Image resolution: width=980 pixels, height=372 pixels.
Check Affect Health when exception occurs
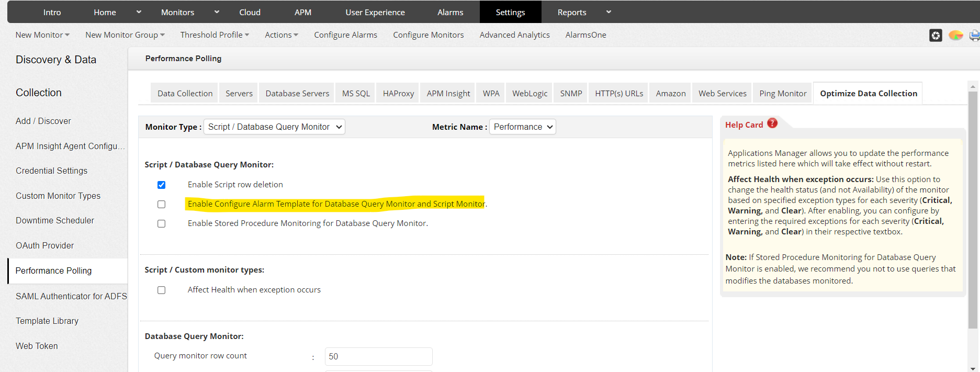pyautogui.click(x=161, y=290)
